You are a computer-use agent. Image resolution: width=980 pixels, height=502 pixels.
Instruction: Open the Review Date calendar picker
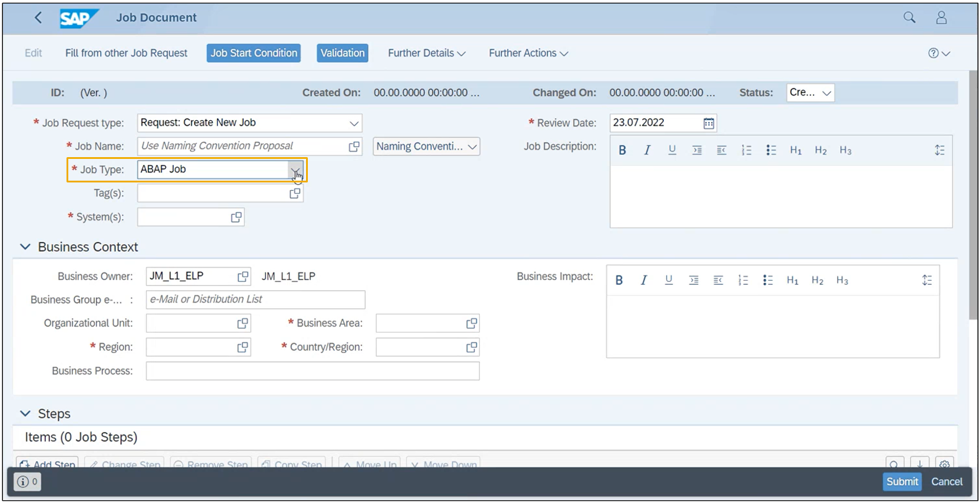click(x=709, y=123)
